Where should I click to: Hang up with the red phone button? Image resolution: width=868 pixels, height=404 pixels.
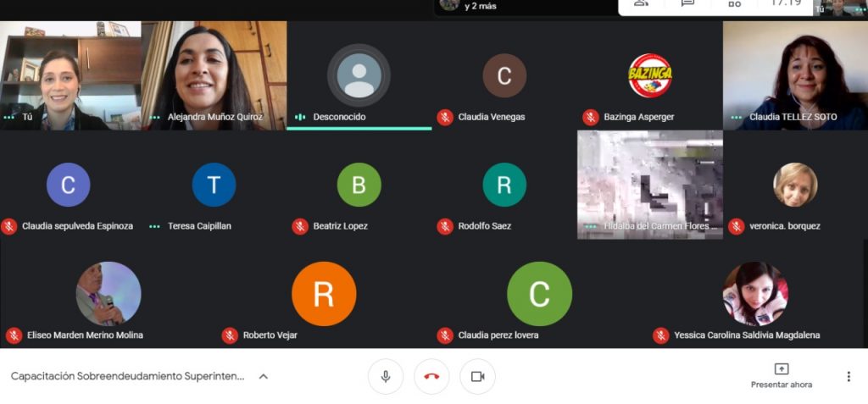point(431,376)
